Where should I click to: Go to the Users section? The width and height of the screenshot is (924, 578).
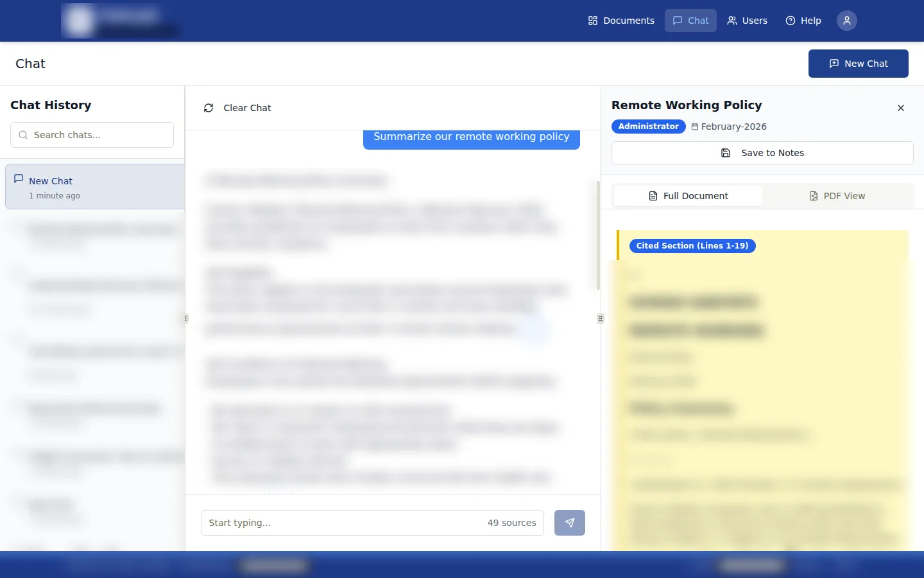pyautogui.click(x=747, y=21)
